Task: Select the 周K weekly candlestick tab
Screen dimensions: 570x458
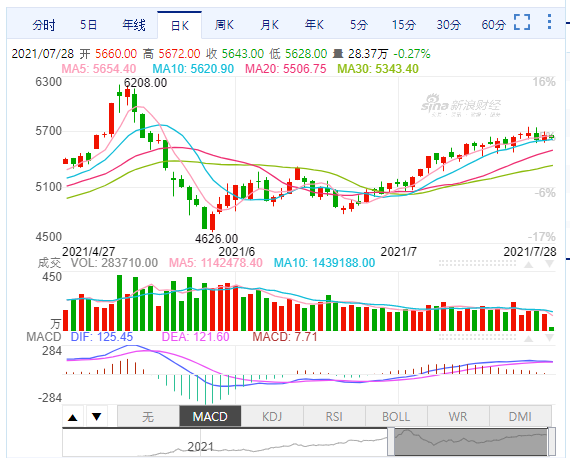Action: (224, 25)
